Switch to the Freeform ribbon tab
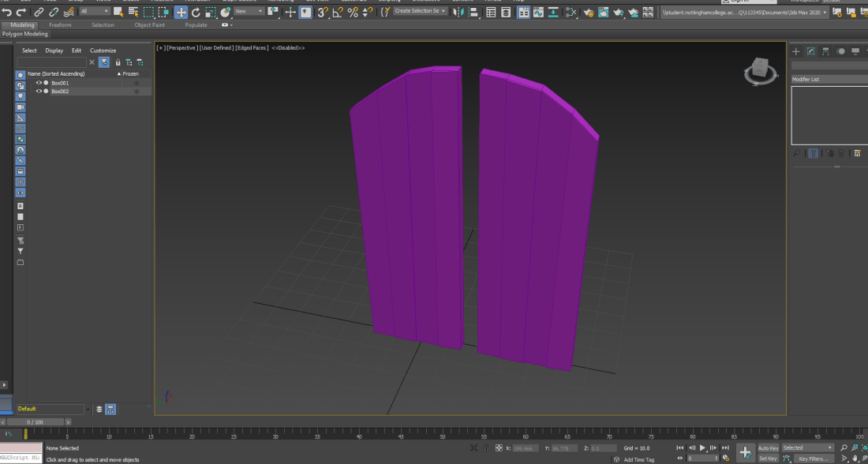868x464 pixels. point(60,25)
